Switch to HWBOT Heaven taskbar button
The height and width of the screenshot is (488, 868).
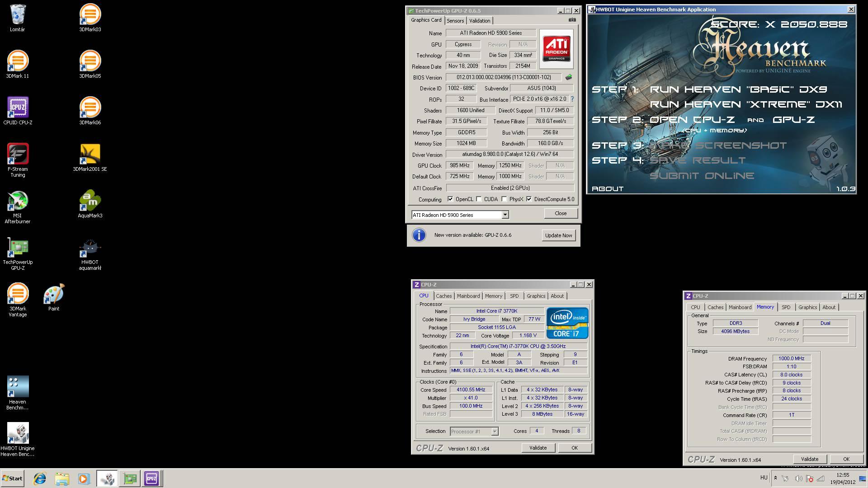(107, 479)
